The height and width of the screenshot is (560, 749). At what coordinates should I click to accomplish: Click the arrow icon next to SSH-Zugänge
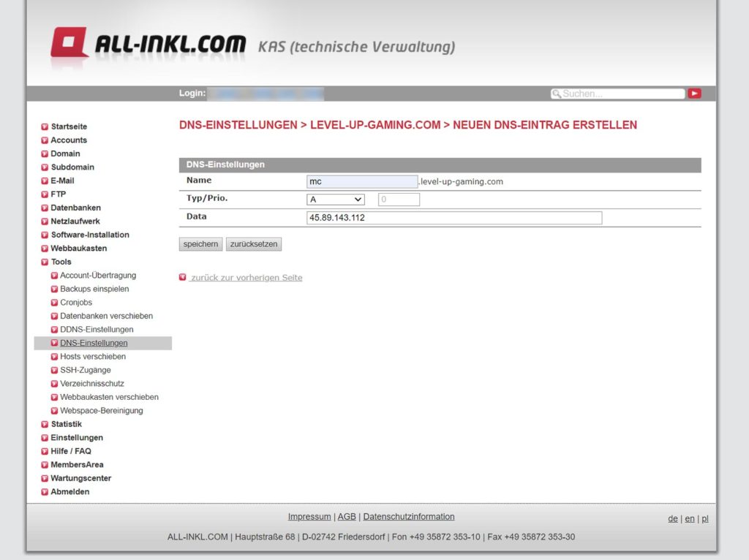(x=54, y=371)
